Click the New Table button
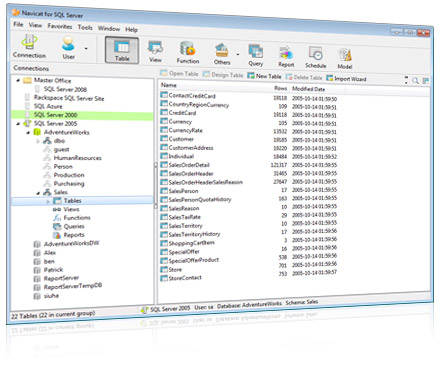The height and width of the screenshot is (370, 440). (264, 76)
